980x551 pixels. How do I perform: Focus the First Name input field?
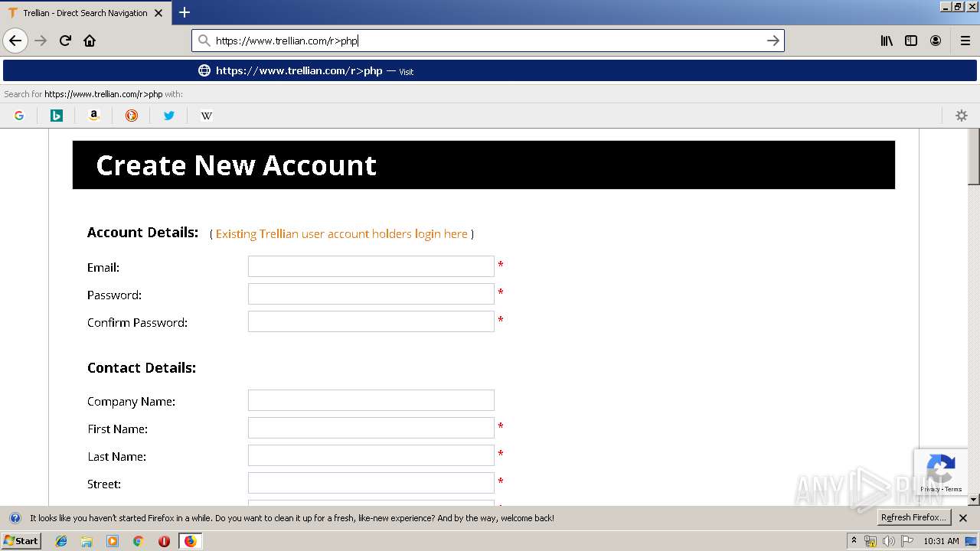(x=371, y=428)
